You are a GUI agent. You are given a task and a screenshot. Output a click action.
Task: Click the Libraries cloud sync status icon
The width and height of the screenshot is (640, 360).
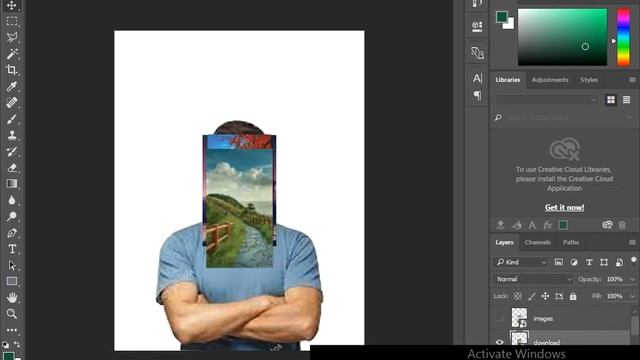(607, 225)
